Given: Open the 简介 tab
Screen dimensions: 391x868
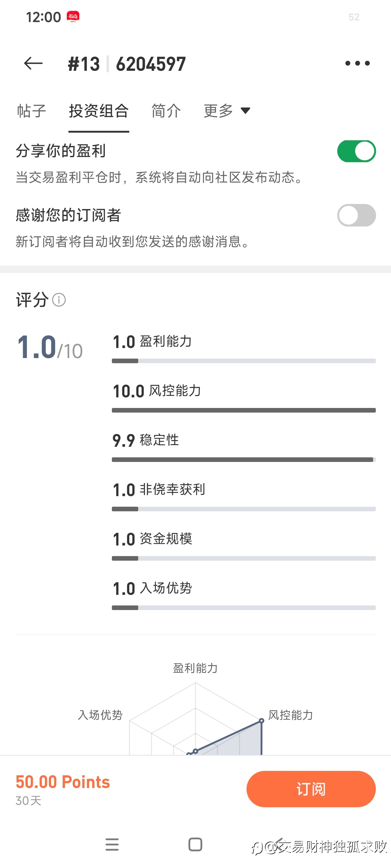Looking at the screenshot, I should pos(166,111).
